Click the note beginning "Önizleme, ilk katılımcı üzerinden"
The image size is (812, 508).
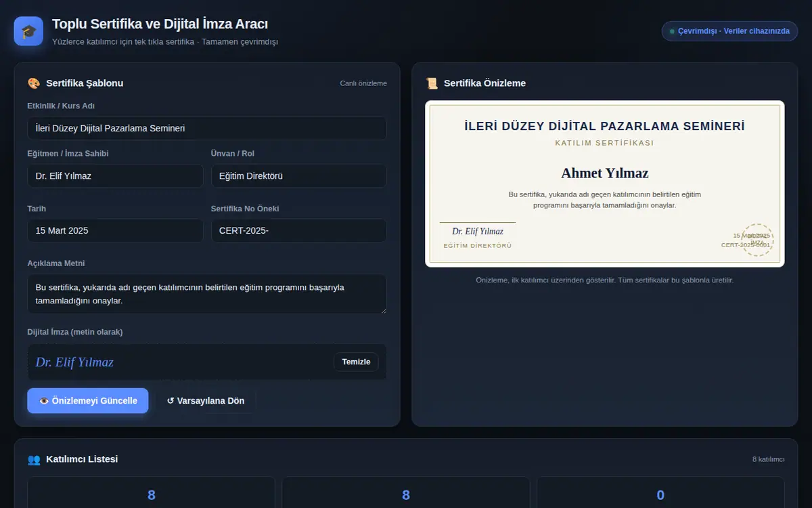click(x=605, y=280)
